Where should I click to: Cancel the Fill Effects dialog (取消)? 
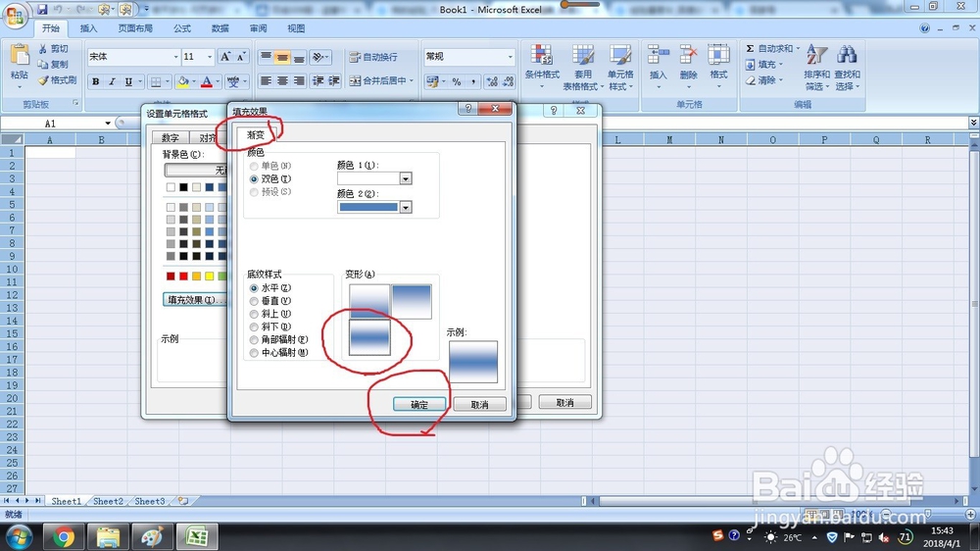pyautogui.click(x=479, y=405)
